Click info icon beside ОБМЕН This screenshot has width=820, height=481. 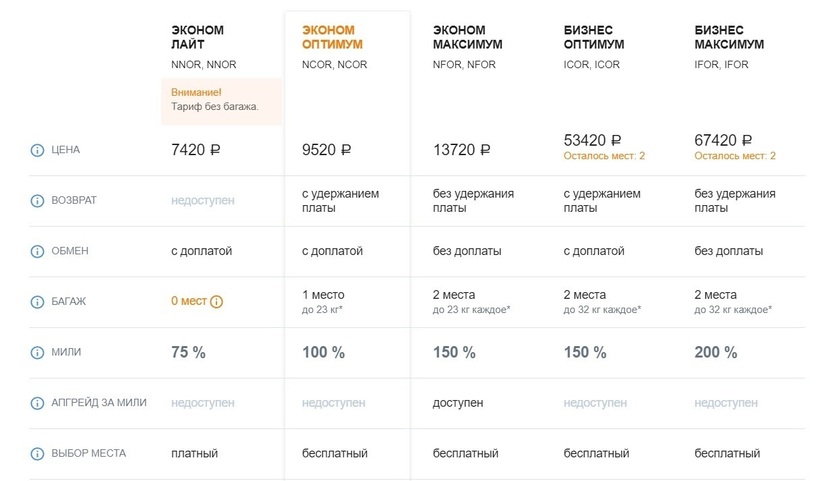(x=38, y=251)
